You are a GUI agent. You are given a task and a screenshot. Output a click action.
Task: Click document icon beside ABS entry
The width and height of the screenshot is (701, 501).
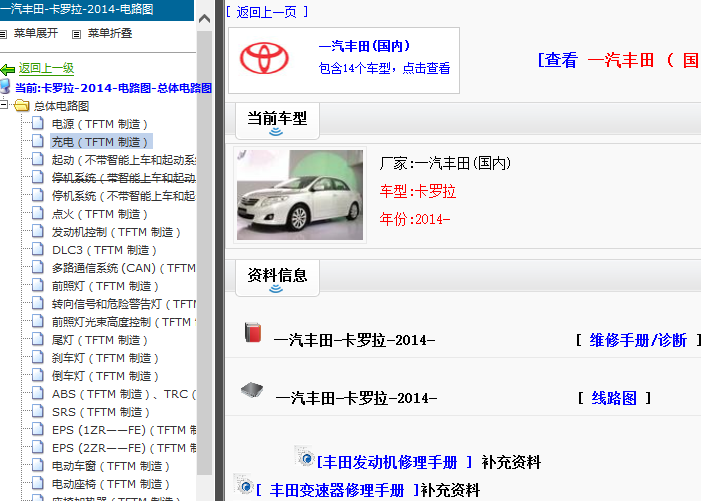coord(38,393)
